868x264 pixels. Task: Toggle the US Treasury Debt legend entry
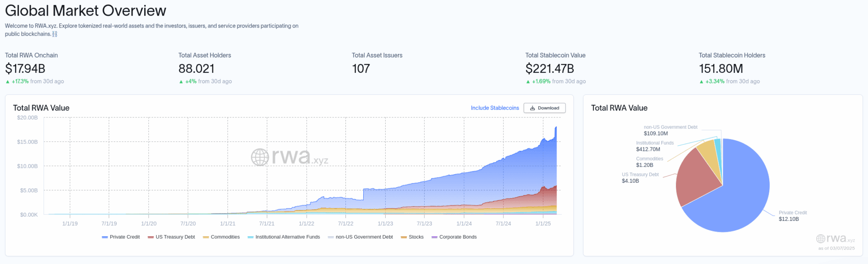pos(171,237)
